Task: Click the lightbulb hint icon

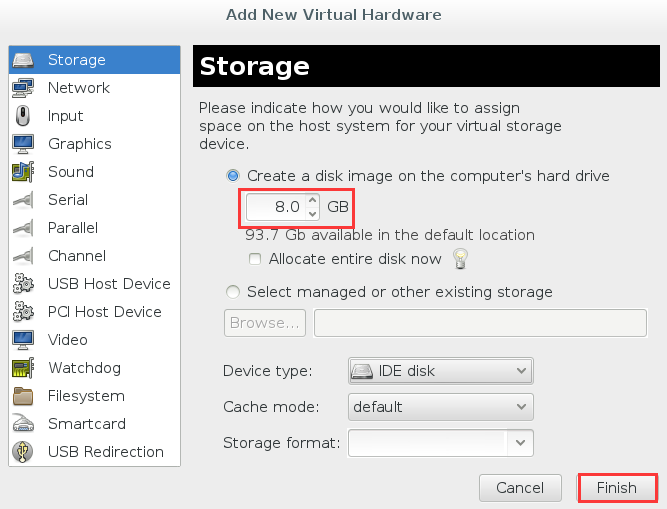Action: [460, 259]
